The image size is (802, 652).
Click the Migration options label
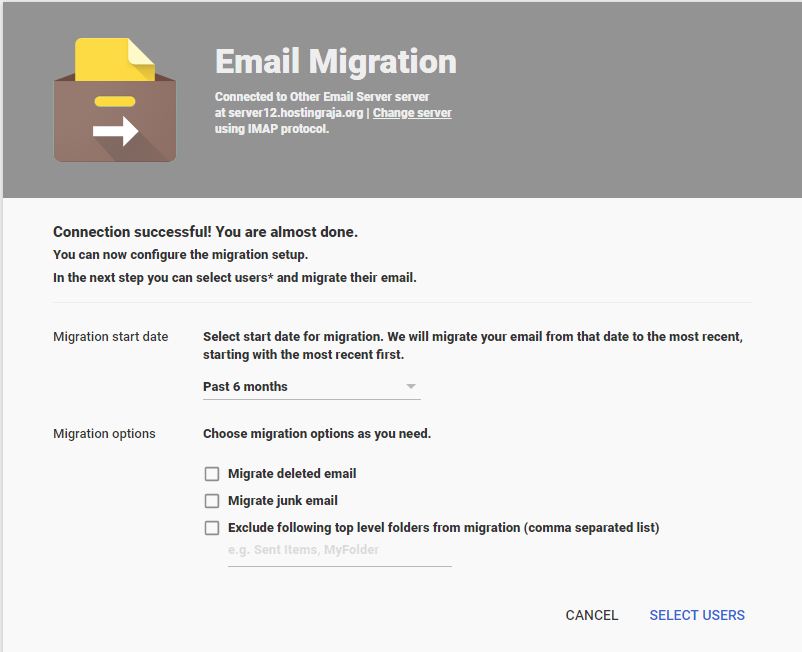point(104,434)
